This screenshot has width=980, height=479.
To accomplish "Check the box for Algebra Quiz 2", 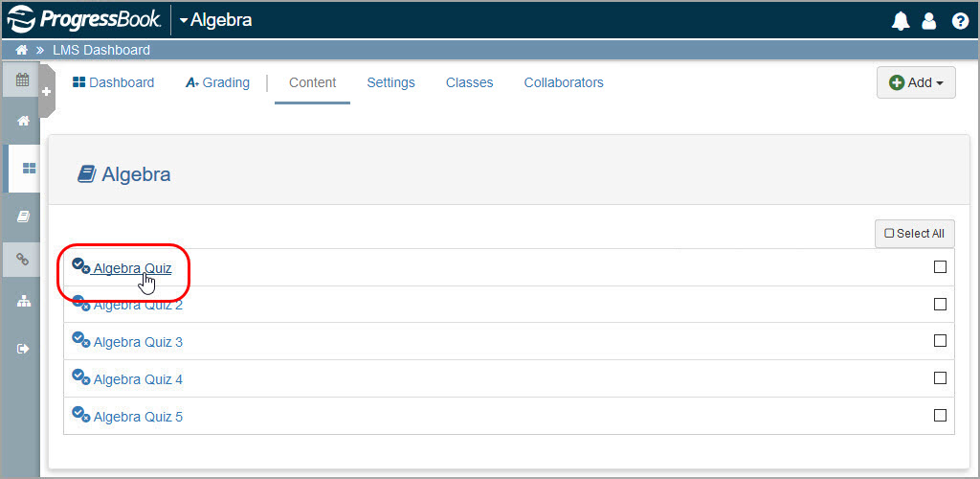I will tap(940, 305).
